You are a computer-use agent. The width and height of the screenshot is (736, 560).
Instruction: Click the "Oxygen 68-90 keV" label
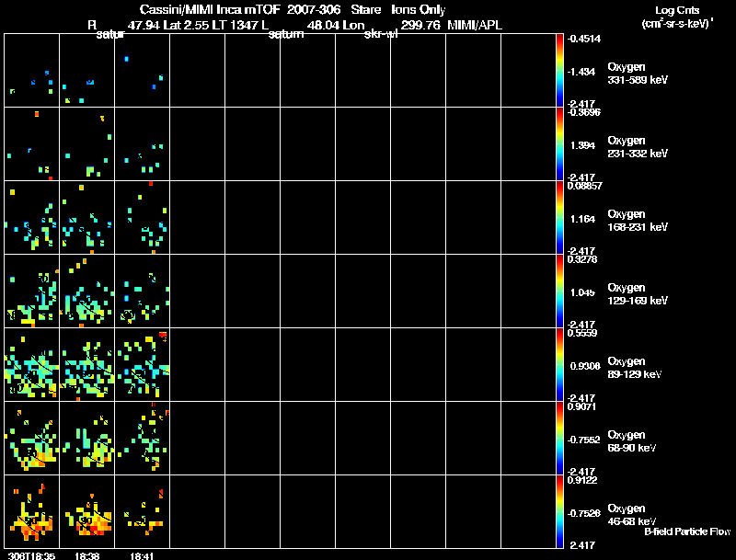(632, 441)
